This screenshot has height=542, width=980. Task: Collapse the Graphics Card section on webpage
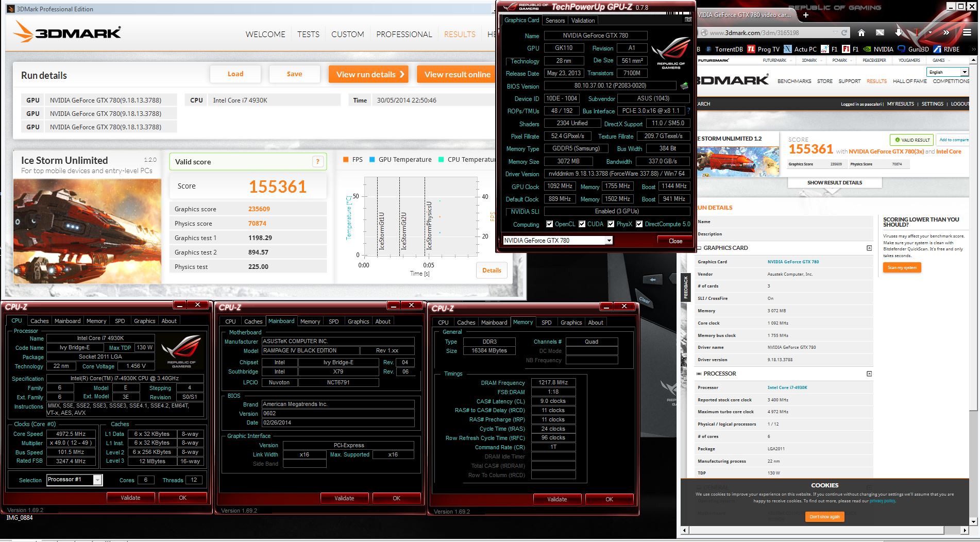click(869, 248)
